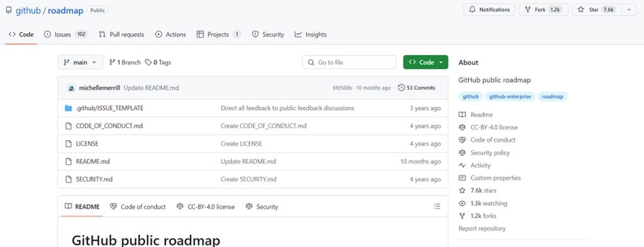Open the README outline list icon

coord(437,206)
